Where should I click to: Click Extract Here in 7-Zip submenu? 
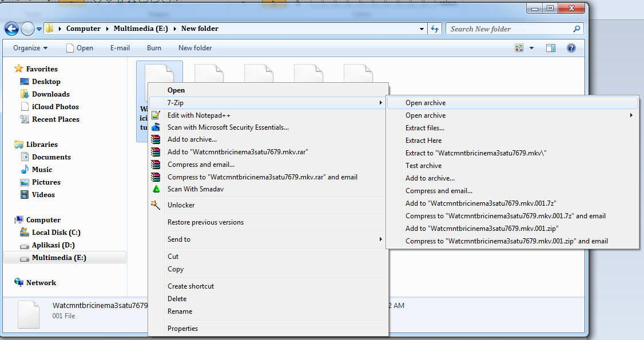click(512, 140)
